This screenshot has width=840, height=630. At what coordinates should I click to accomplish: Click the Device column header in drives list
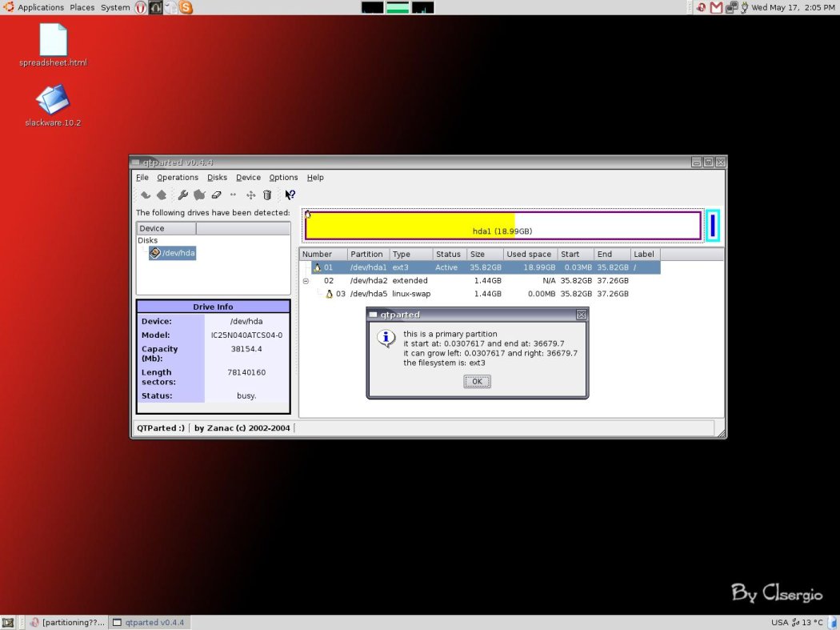point(166,228)
